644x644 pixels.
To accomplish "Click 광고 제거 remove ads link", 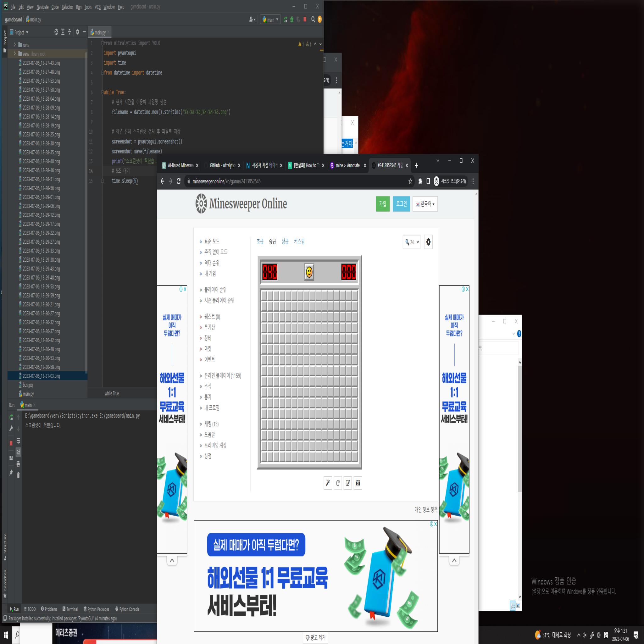I will [x=315, y=637].
